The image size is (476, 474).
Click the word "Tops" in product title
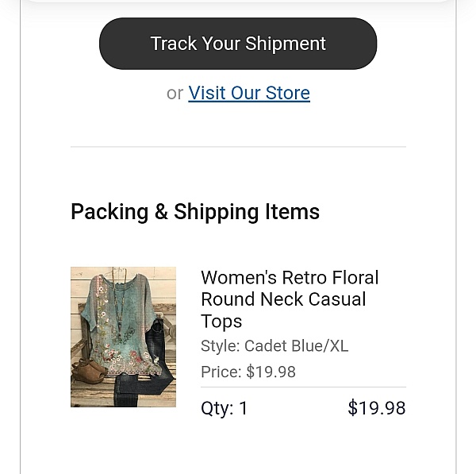pos(221,322)
